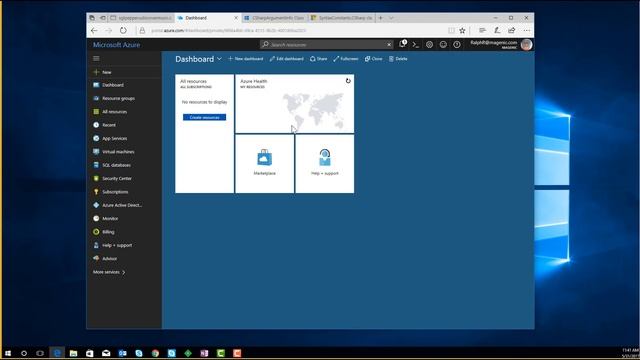Clone the current dashboard

(x=373, y=59)
